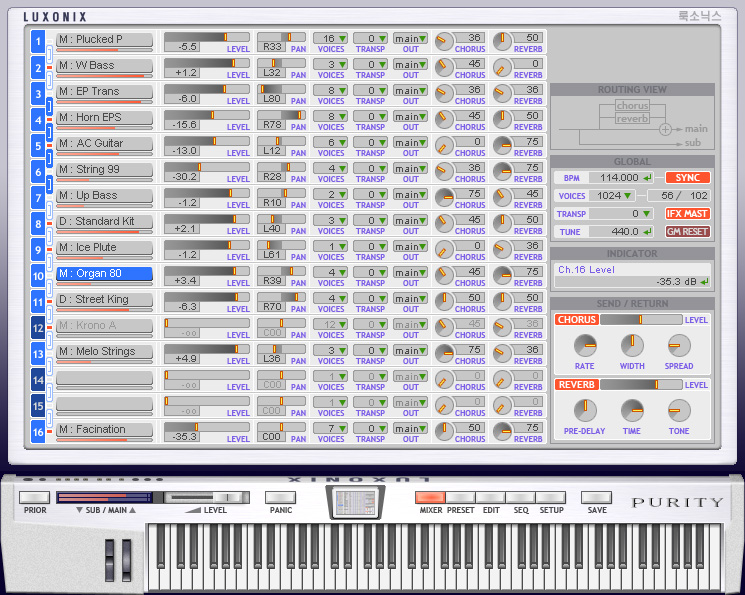Image resolution: width=745 pixels, height=595 pixels.
Task: Open the channel 3 main OUT dropdown
Action: pos(411,90)
